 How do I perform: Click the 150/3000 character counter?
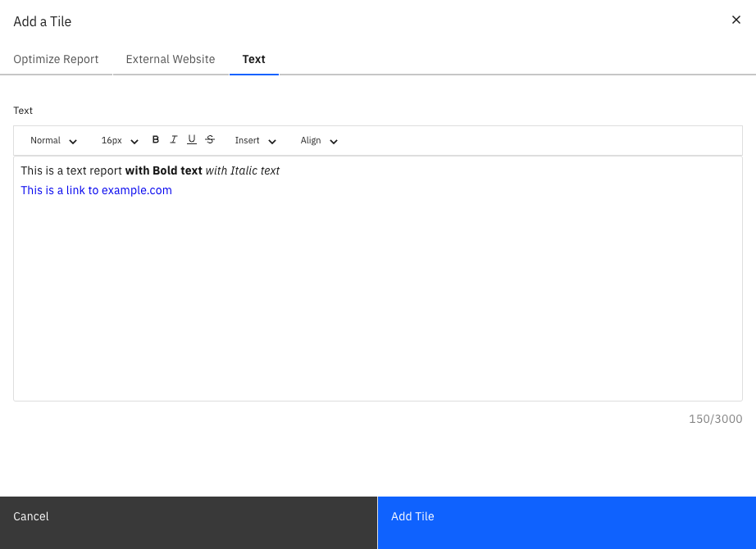point(715,419)
